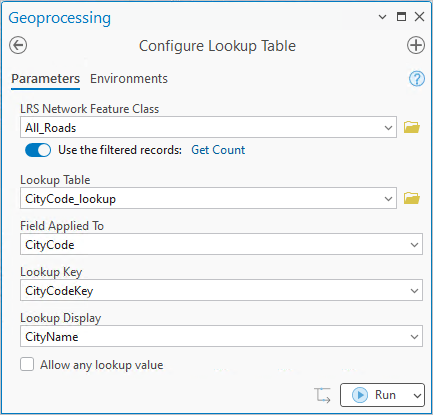This screenshot has width=433, height=415.
Task: Maximize the Geoprocessing pane
Action: click(x=401, y=16)
